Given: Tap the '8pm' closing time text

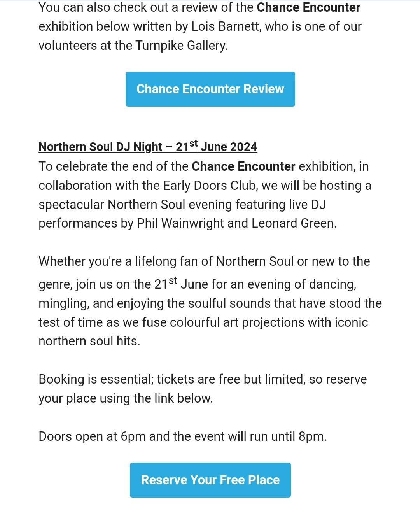Looking at the screenshot, I should 311,436.
